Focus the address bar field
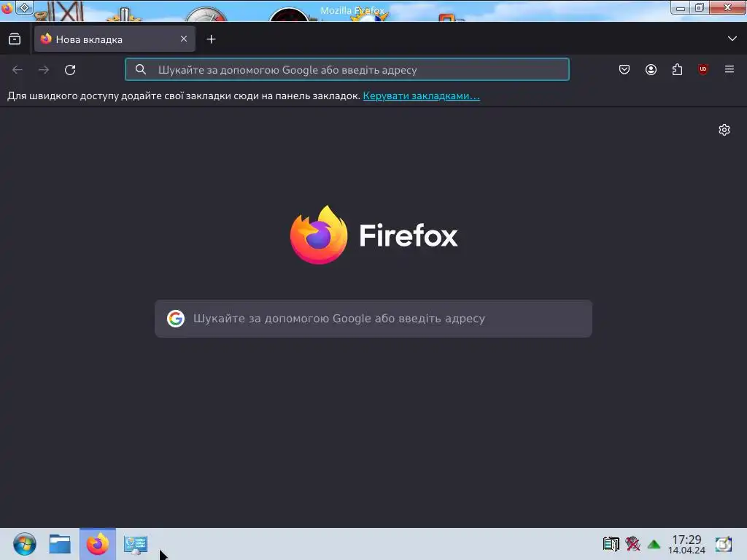Screen dimensions: 747x560 (347, 69)
